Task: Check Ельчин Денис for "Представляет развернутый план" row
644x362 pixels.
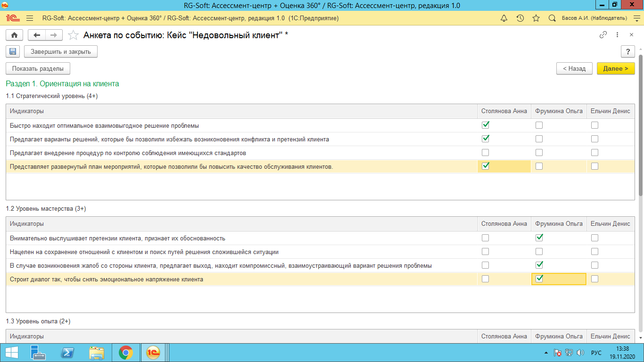Action: (594, 166)
